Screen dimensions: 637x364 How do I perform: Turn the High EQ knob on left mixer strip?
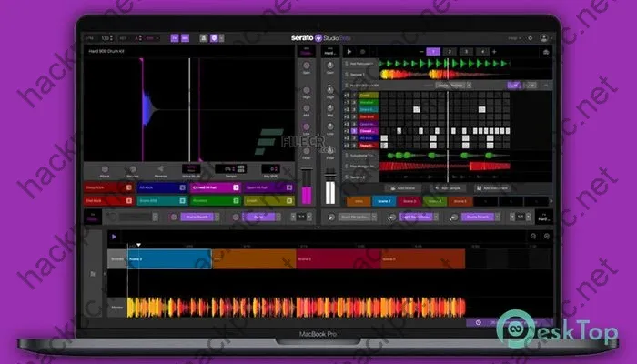coord(307,90)
